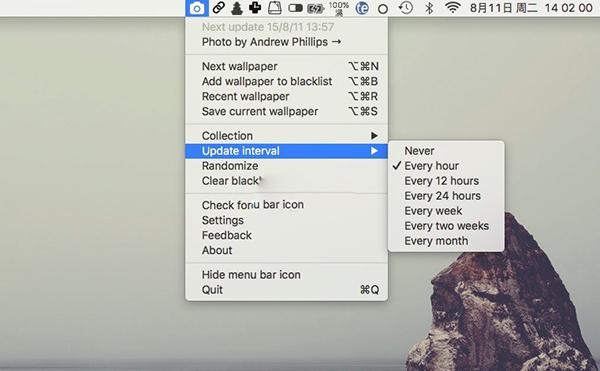The image size is (600, 371).
Task: Open the chain link menu bar icon
Action: (218, 8)
